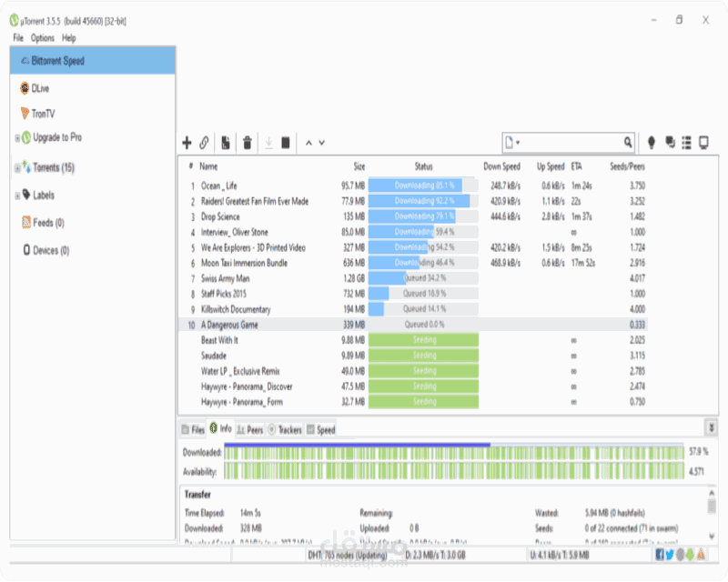This screenshot has height=582, width=728.
Task: Click the remote monitor icon in the toolbar
Action: [703, 143]
